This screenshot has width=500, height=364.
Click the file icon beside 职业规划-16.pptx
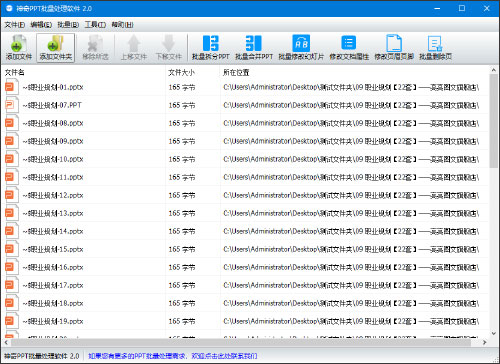point(11,267)
